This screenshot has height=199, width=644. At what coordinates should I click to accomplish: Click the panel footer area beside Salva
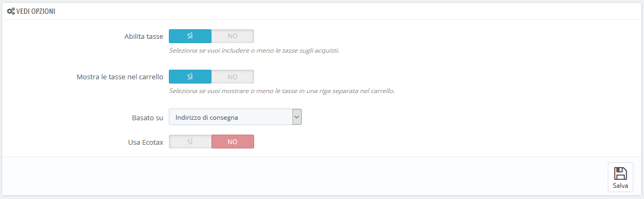304,176
